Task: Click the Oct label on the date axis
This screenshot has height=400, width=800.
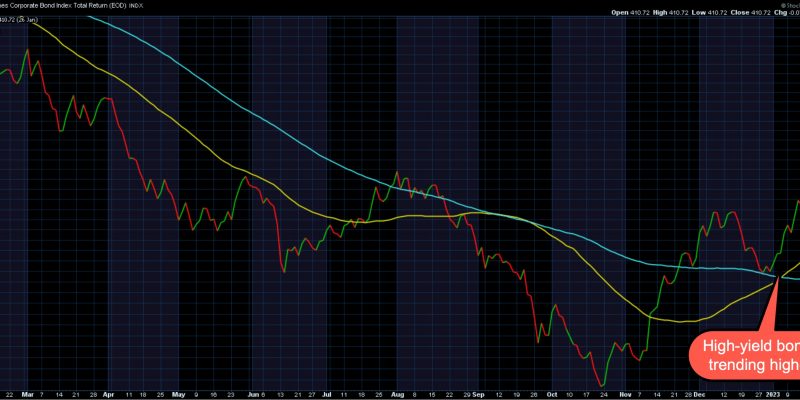Action: (x=552, y=394)
